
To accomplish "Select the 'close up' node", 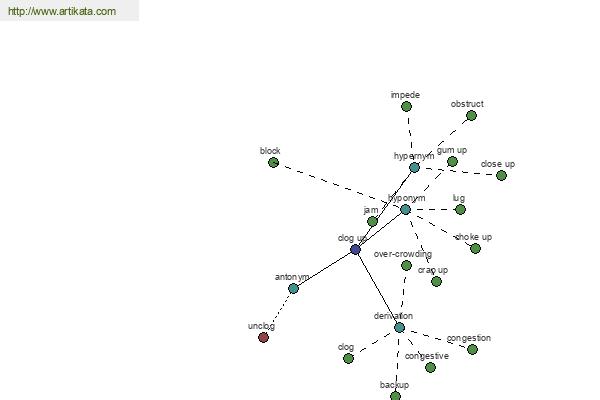I will 501,175.
